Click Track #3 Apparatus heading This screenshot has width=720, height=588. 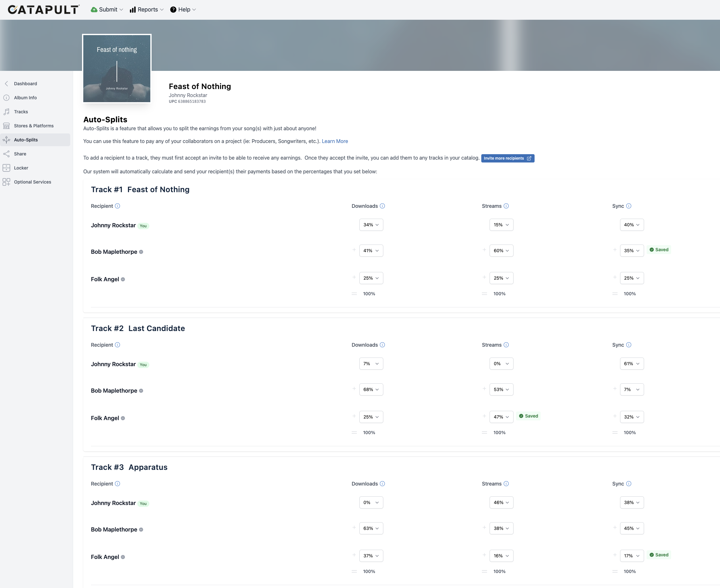pyautogui.click(x=129, y=467)
